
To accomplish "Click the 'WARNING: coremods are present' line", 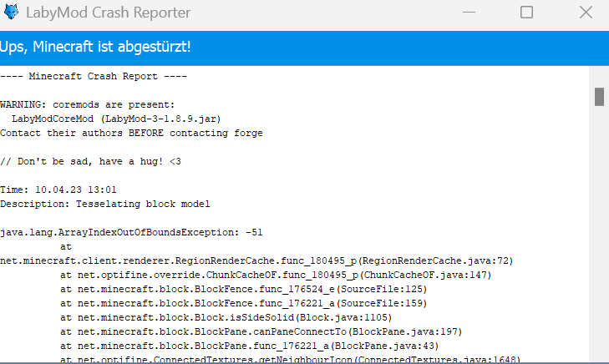I will click(88, 105).
